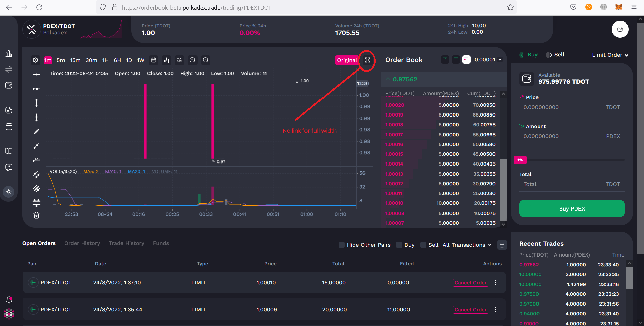Open the markets bar-chart icon in the sidebar

pyautogui.click(x=9, y=53)
